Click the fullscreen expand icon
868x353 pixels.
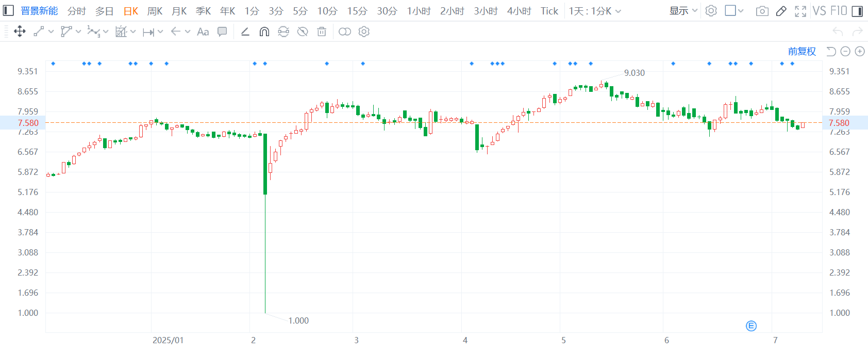pyautogui.click(x=800, y=11)
